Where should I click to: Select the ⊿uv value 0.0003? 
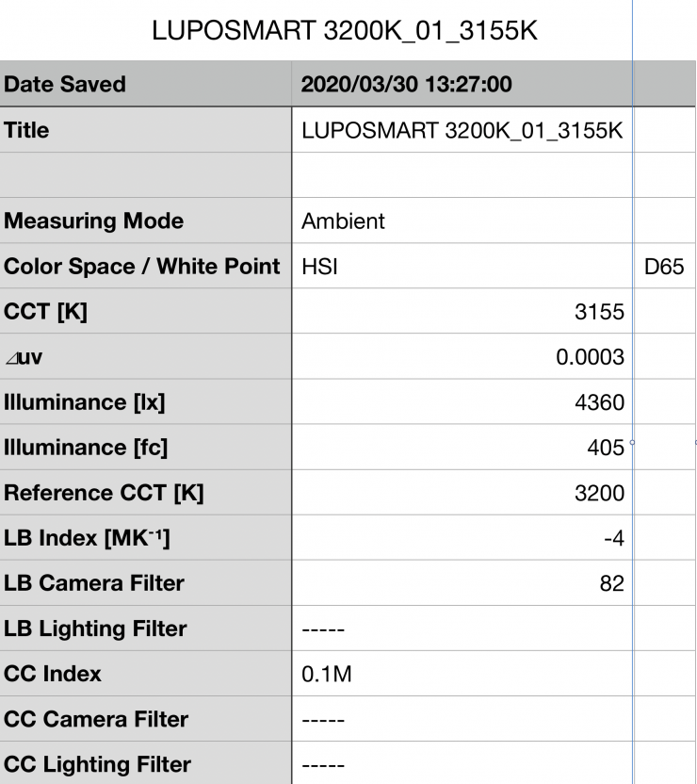tap(590, 357)
